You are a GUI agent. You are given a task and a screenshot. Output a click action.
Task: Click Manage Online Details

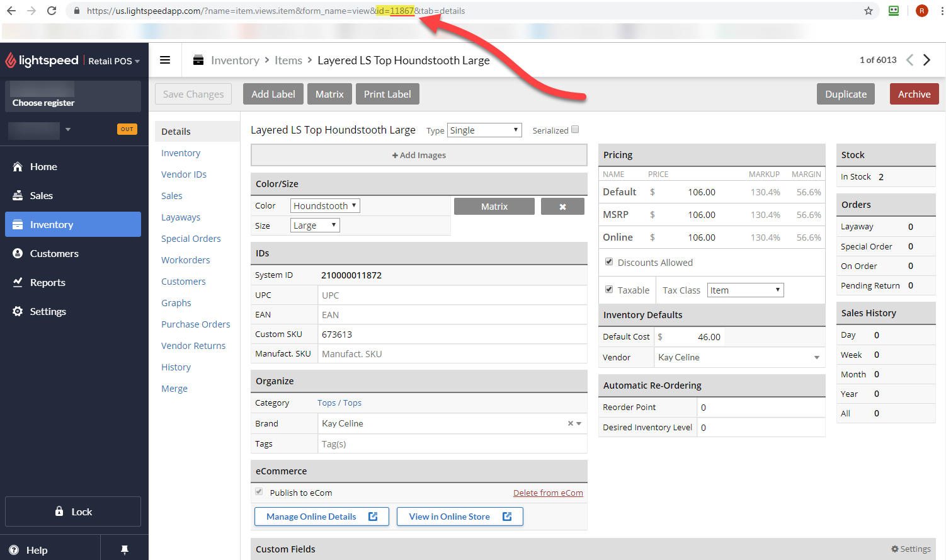point(322,517)
